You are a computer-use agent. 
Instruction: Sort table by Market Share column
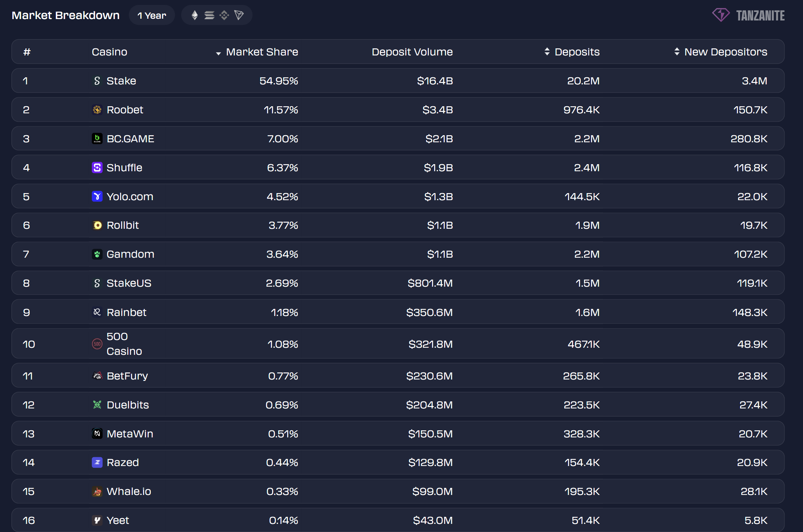click(257, 52)
